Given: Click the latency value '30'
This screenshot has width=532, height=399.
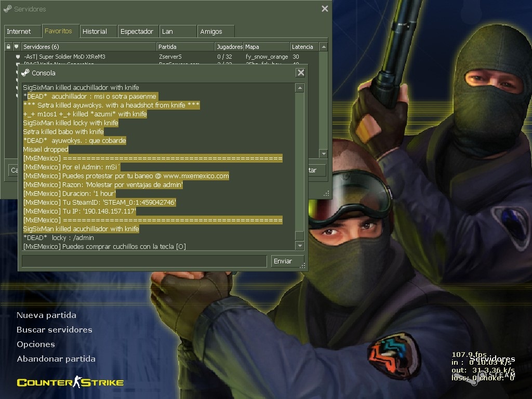Looking at the screenshot, I should (296, 57).
